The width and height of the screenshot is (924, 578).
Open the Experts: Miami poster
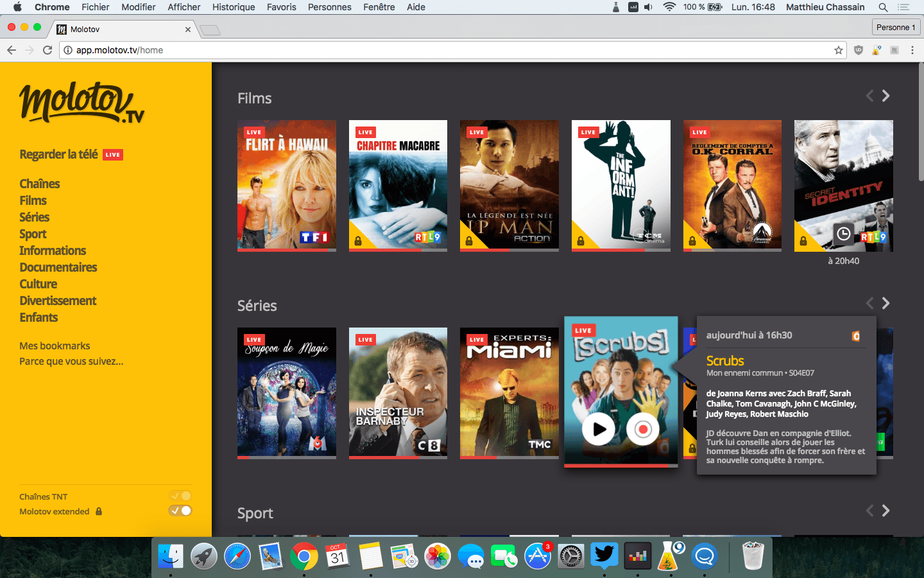tap(509, 393)
